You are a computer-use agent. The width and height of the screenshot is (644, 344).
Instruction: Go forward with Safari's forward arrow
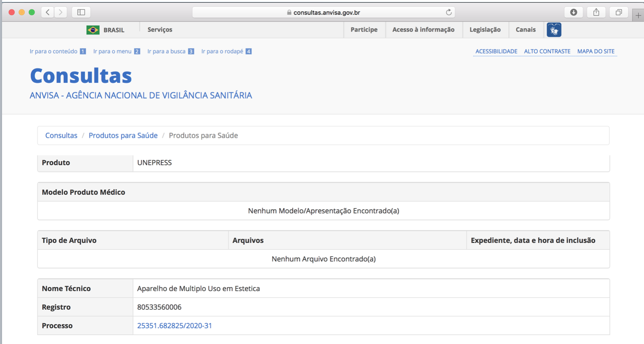pos(61,12)
